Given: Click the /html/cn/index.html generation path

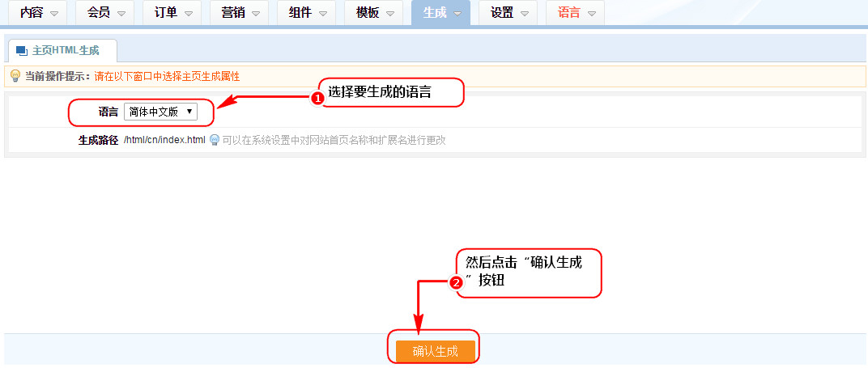Looking at the screenshot, I should click(x=164, y=140).
